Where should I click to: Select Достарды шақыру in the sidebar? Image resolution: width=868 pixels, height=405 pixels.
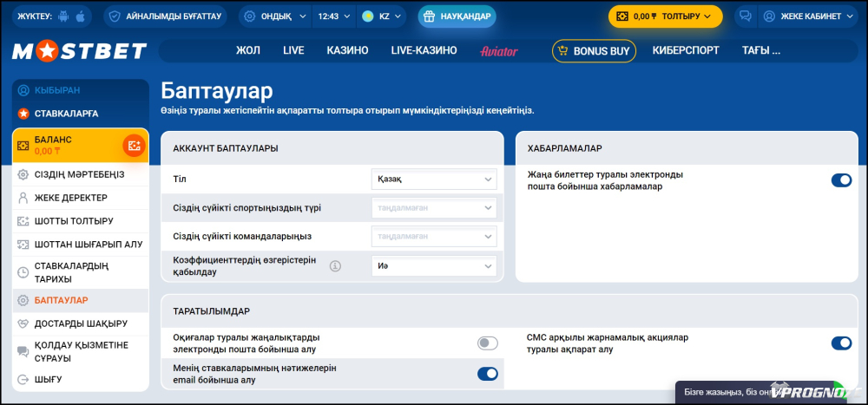80,323
